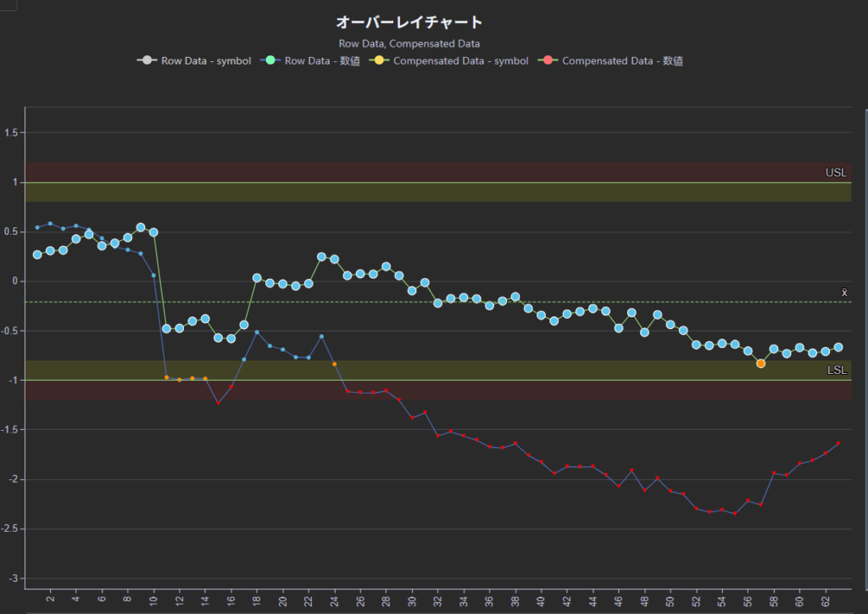Toggle the Row Data - symbol series label

pyautogui.click(x=206, y=61)
